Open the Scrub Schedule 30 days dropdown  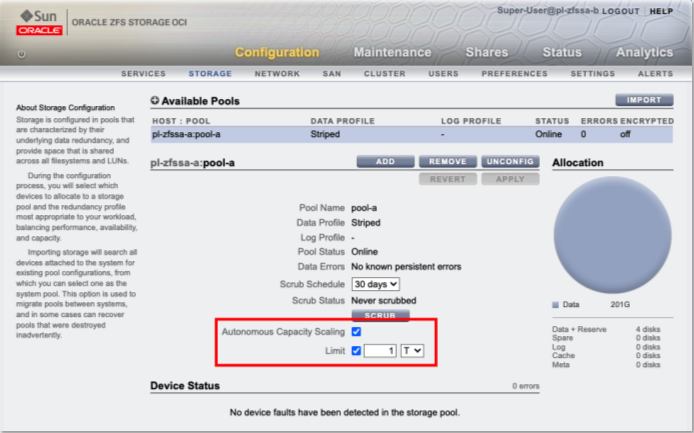[375, 284]
